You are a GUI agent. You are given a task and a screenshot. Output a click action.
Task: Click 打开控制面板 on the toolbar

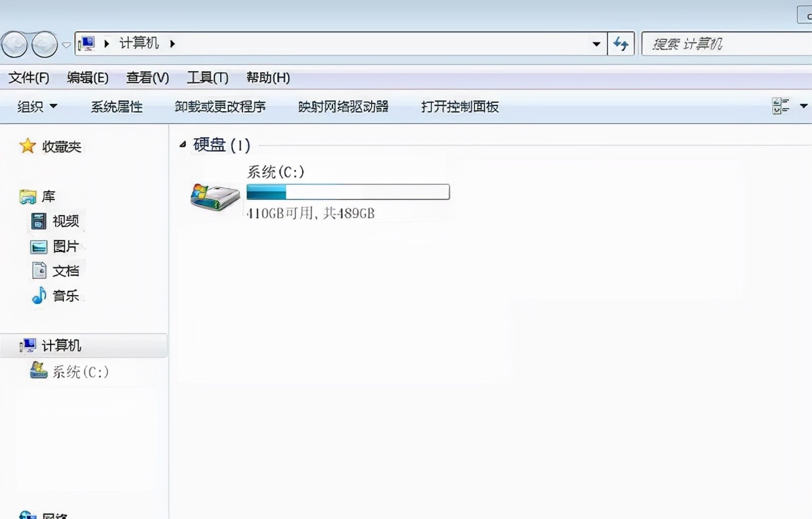[461, 107]
